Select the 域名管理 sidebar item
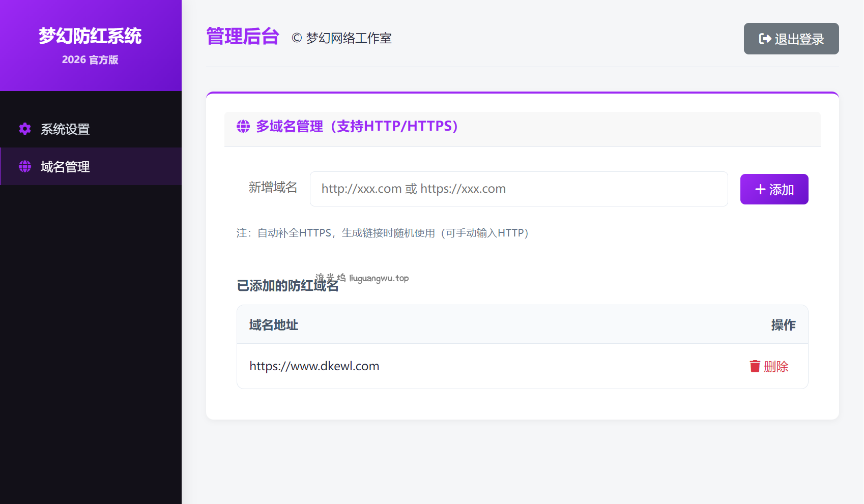The width and height of the screenshot is (864, 504). (x=65, y=167)
